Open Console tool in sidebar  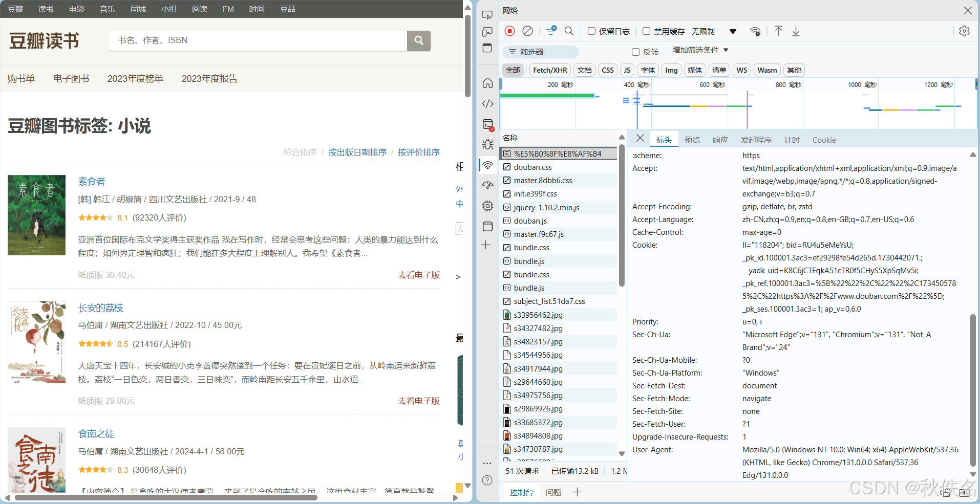point(487,124)
